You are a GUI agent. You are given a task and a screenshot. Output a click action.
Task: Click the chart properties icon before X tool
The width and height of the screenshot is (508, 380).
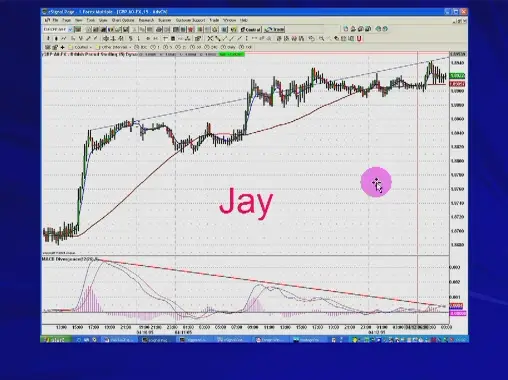click(198, 38)
